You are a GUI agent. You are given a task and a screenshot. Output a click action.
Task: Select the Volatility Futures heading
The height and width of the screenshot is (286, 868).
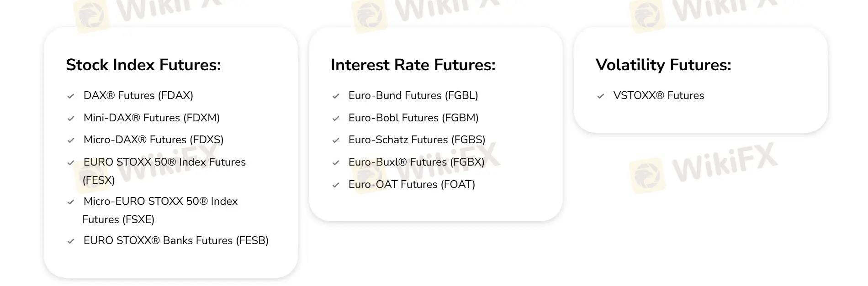click(663, 65)
